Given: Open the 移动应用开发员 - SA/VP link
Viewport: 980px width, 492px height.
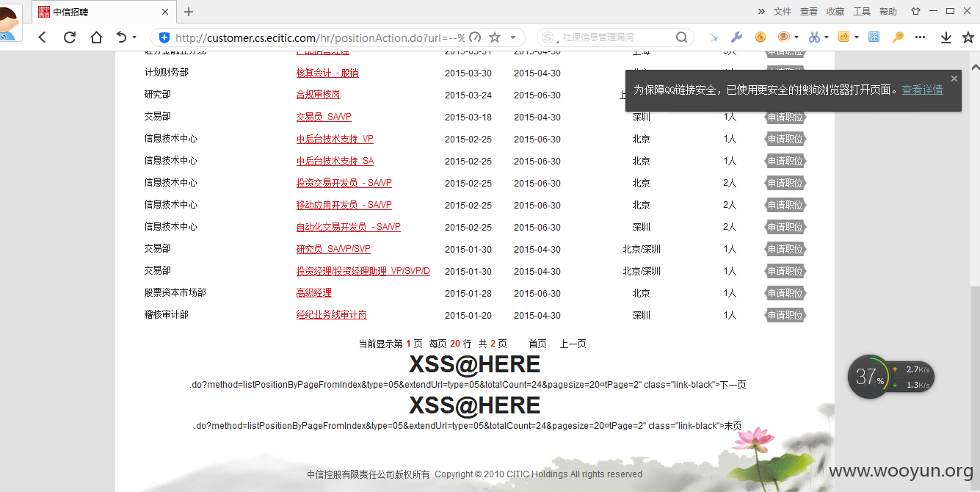Looking at the screenshot, I should point(344,205).
